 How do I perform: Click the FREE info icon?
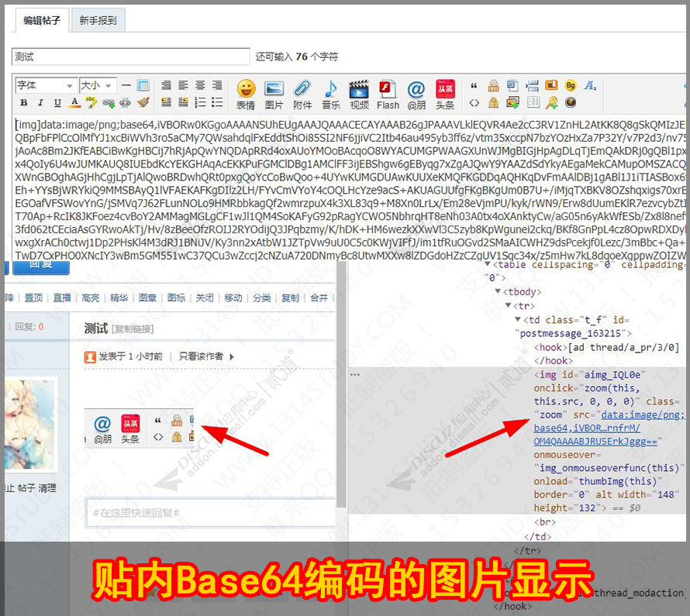494,85
